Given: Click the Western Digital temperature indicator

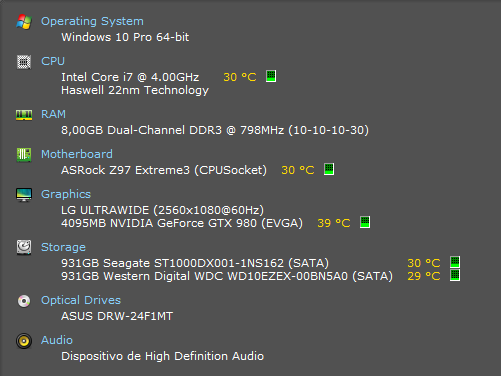Looking at the screenshot, I should (455, 275).
